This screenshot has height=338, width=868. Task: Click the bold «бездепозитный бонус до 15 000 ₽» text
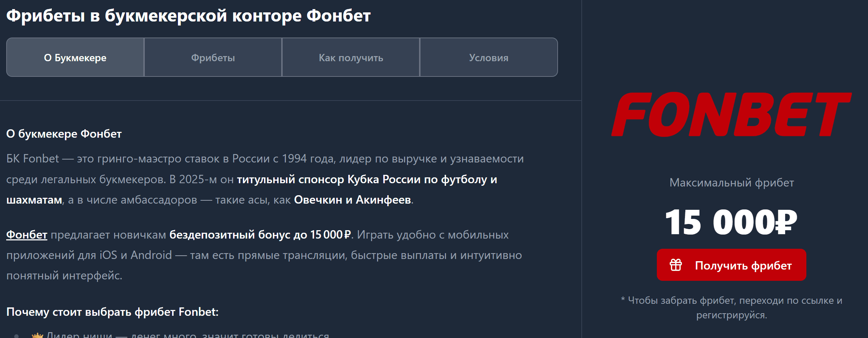[x=260, y=235]
